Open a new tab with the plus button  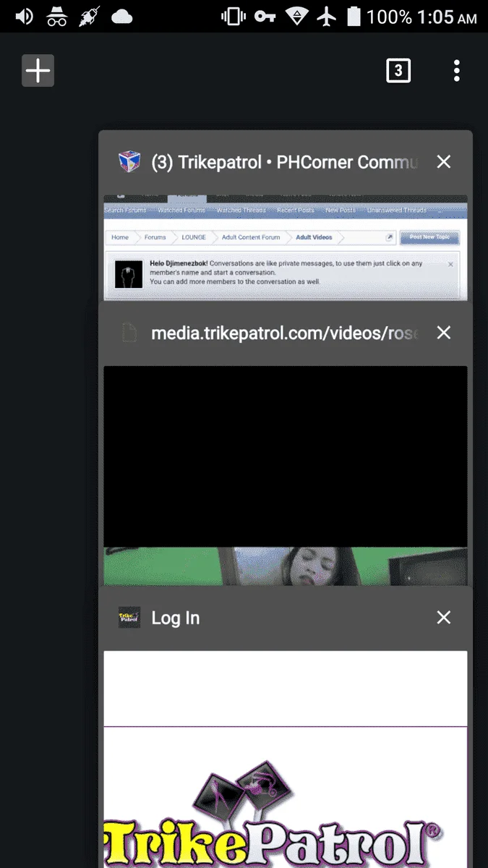coord(38,71)
